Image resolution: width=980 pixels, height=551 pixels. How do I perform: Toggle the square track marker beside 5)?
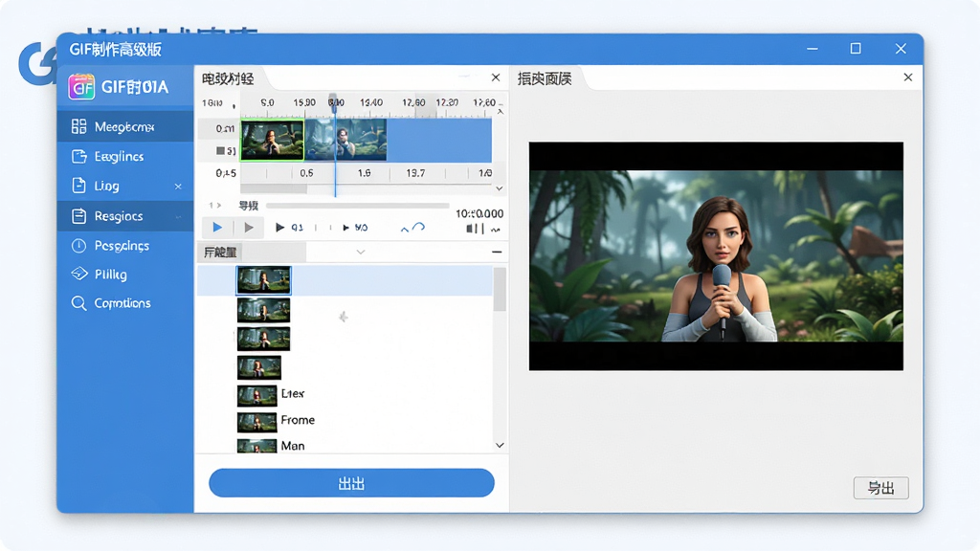click(x=220, y=150)
